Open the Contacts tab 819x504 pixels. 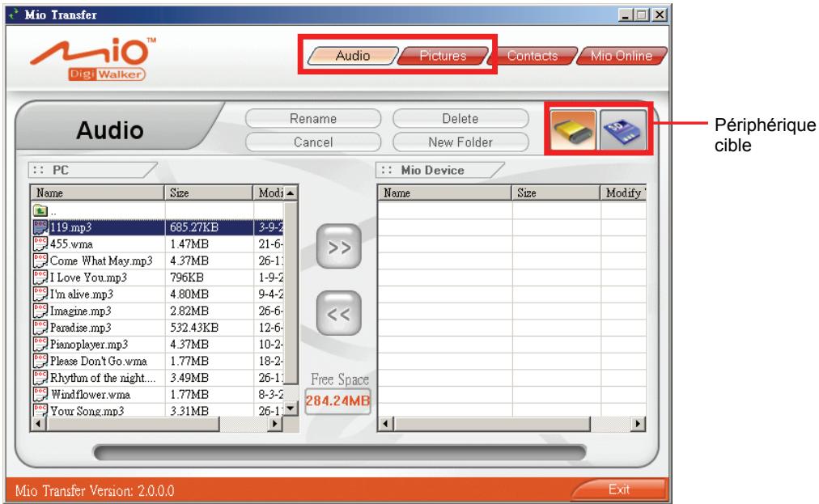tap(533, 55)
